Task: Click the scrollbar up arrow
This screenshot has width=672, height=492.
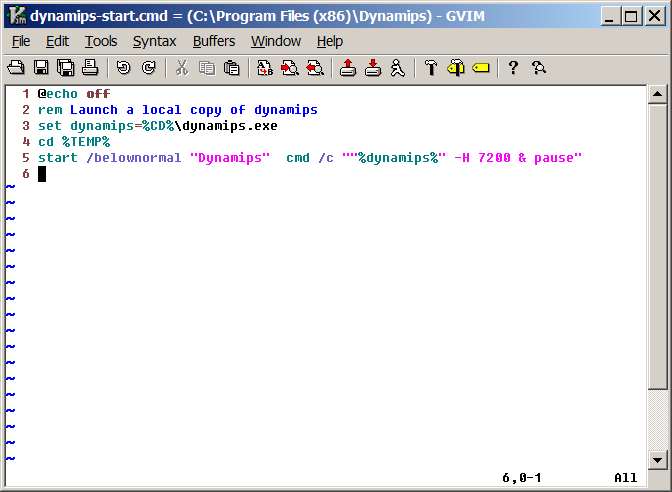Action: click(x=657, y=94)
